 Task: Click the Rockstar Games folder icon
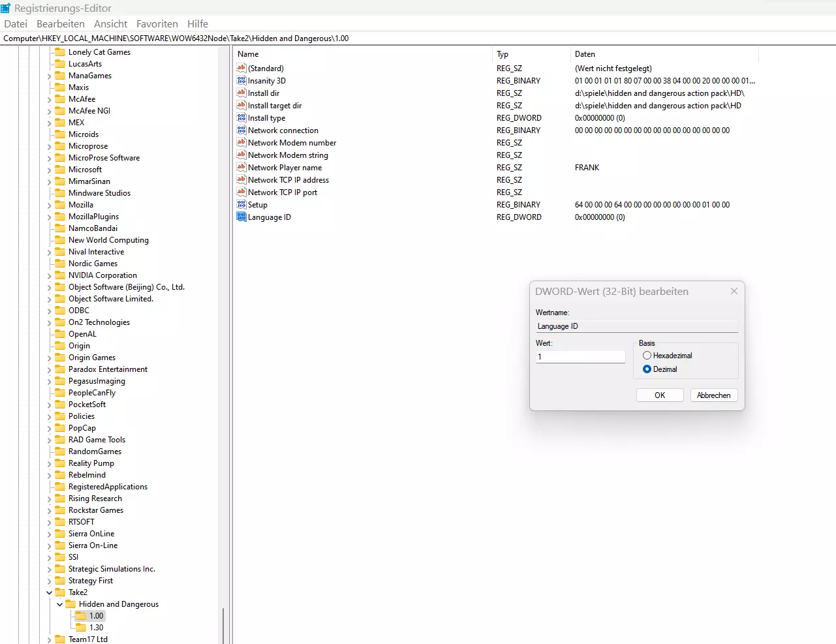point(60,510)
